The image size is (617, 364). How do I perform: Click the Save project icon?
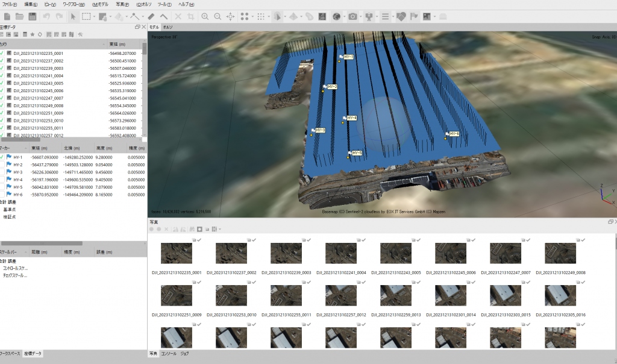[x=33, y=16]
